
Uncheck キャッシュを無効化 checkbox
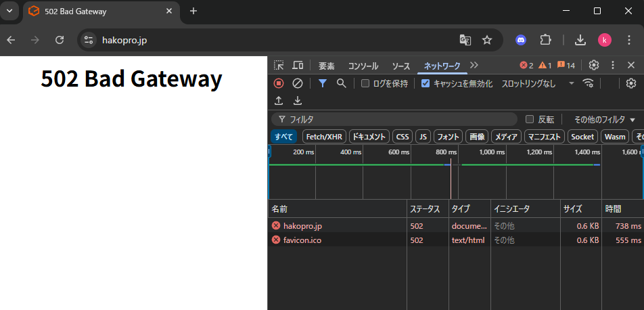425,84
